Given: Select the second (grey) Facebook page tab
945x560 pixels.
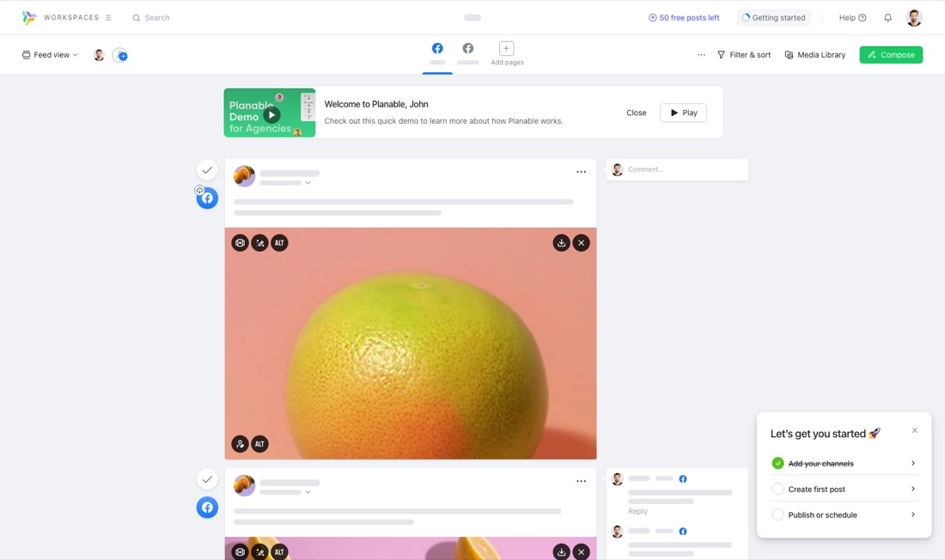Looking at the screenshot, I should click(467, 48).
